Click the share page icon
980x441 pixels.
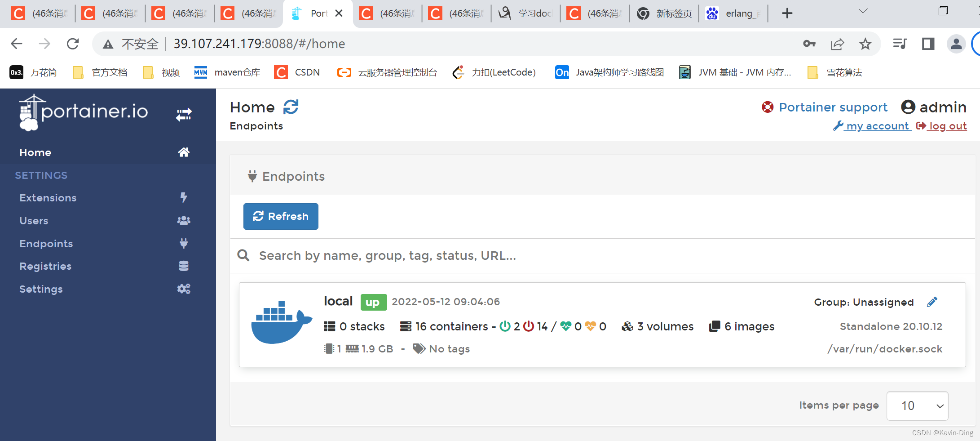pos(838,44)
